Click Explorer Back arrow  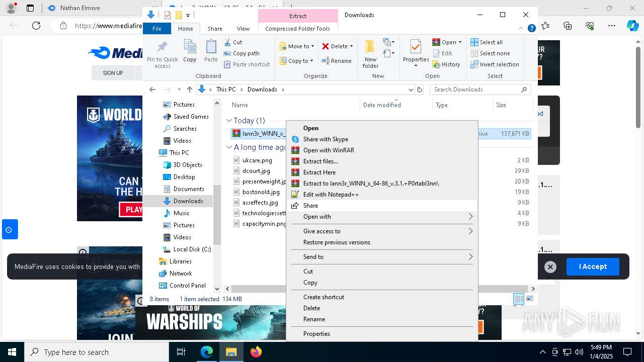[x=152, y=89]
